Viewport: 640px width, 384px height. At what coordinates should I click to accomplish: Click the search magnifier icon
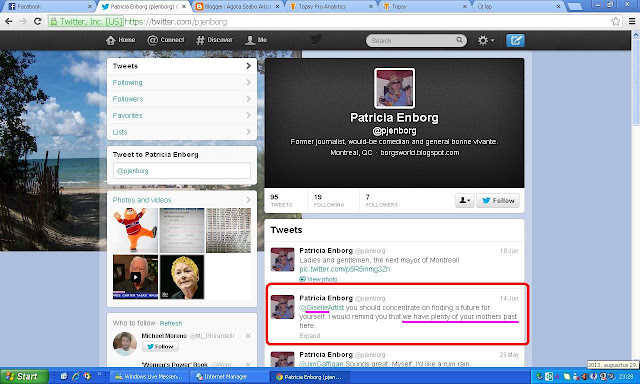click(459, 40)
